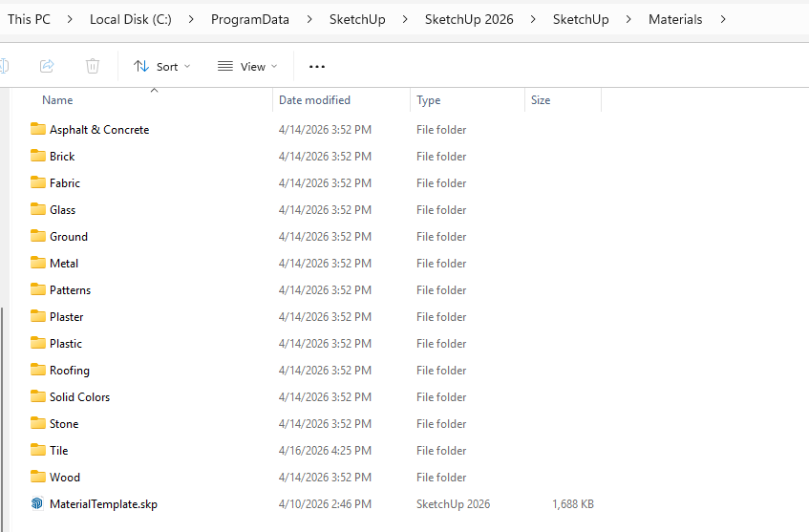Click the Glass folder icon
Image resolution: width=809 pixels, height=532 pixels.
[x=38, y=209]
